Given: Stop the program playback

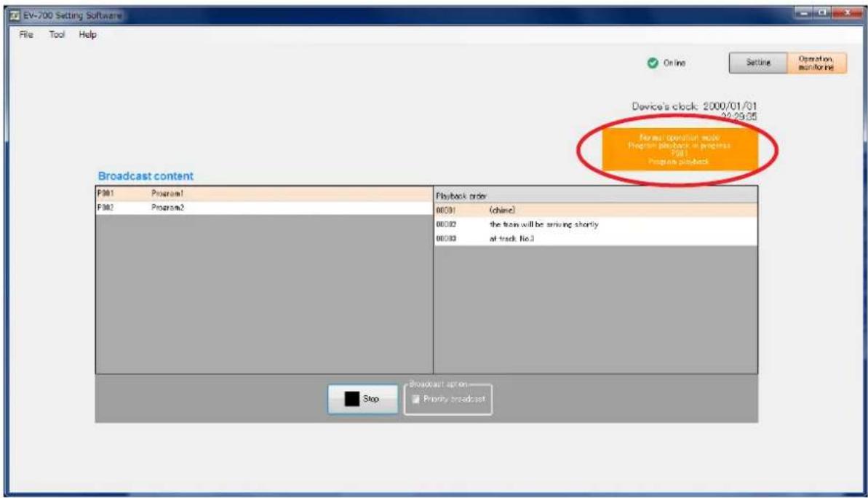Looking at the screenshot, I should pos(362,399).
